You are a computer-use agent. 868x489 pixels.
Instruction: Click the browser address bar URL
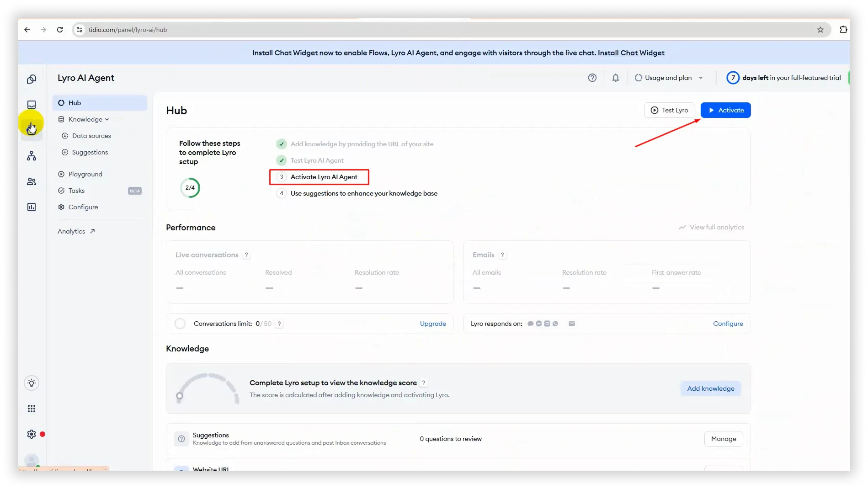click(x=128, y=30)
